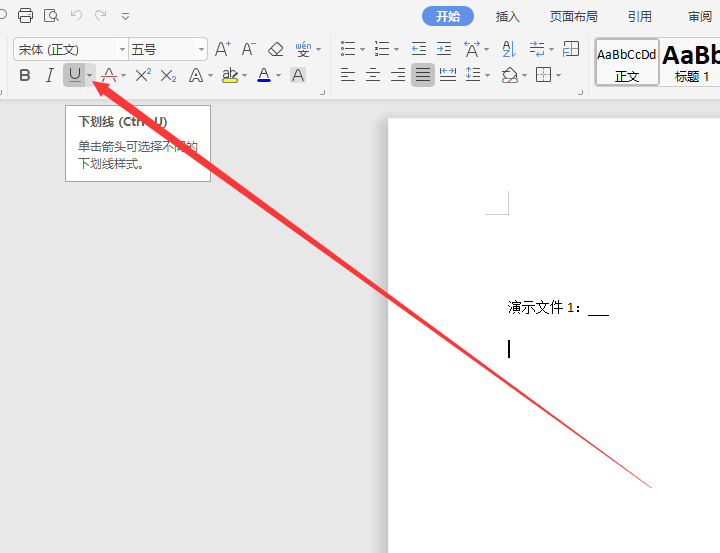This screenshot has height=553, width=720.
Task: Click the phonetic guide wén icon
Action: coord(303,49)
